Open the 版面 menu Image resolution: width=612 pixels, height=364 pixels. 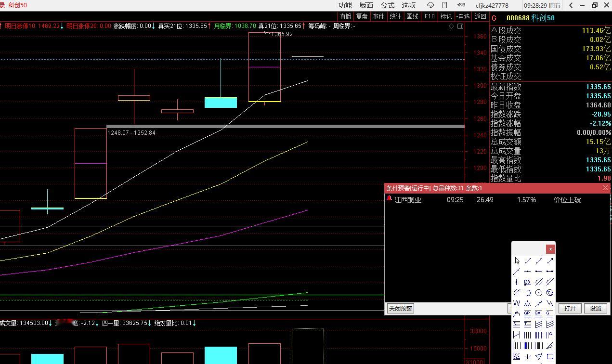pos(366,5)
